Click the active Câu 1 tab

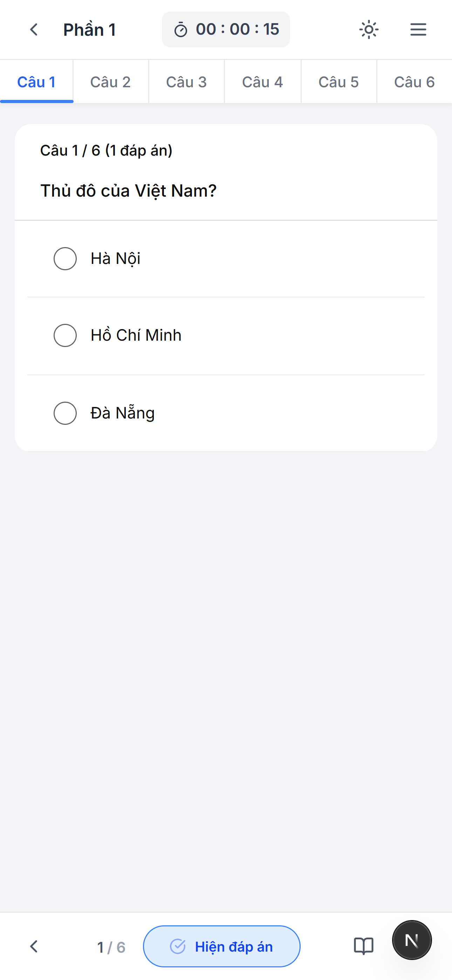tap(36, 82)
